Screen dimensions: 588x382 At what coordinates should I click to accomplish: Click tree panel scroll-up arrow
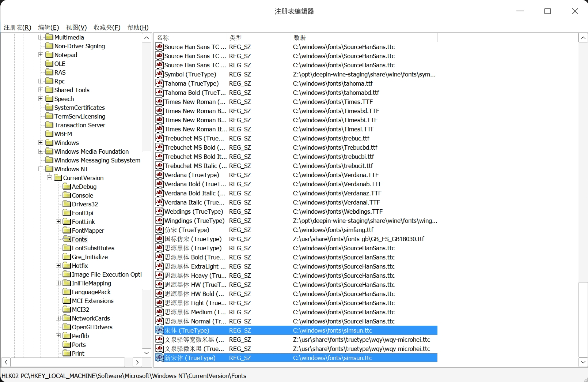147,37
